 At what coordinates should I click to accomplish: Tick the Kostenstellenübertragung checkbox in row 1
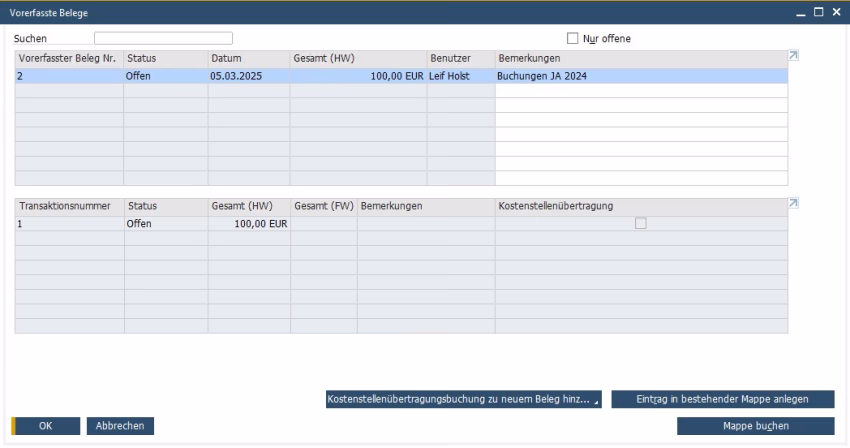tap(641, 224)
